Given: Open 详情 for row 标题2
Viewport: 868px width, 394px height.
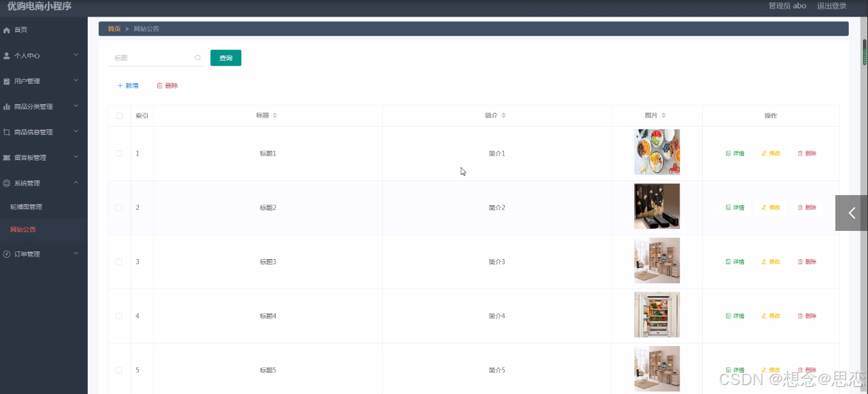Looking at the screenshot, I should point(735,208).
